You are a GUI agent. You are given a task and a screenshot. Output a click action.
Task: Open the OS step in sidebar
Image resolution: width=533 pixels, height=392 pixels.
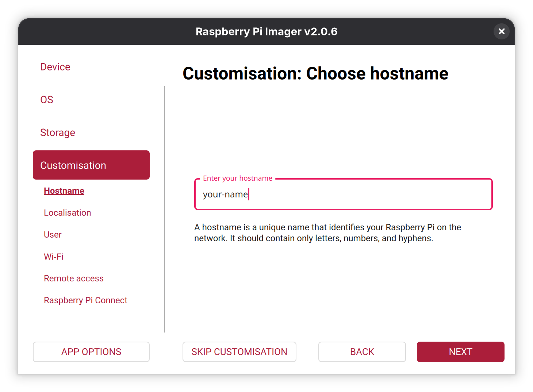coord(47,100)
